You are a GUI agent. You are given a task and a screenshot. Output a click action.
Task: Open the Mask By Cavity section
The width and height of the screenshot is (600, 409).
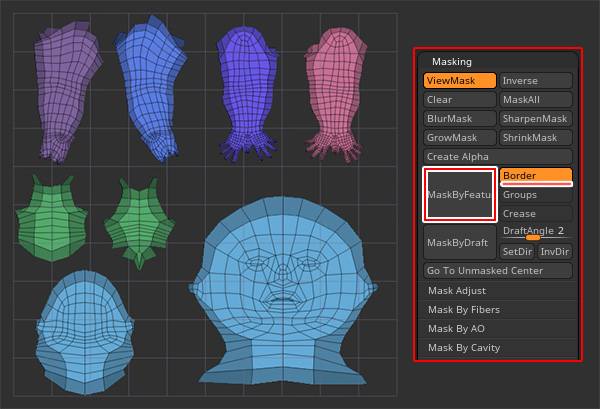tap(497, 348)
